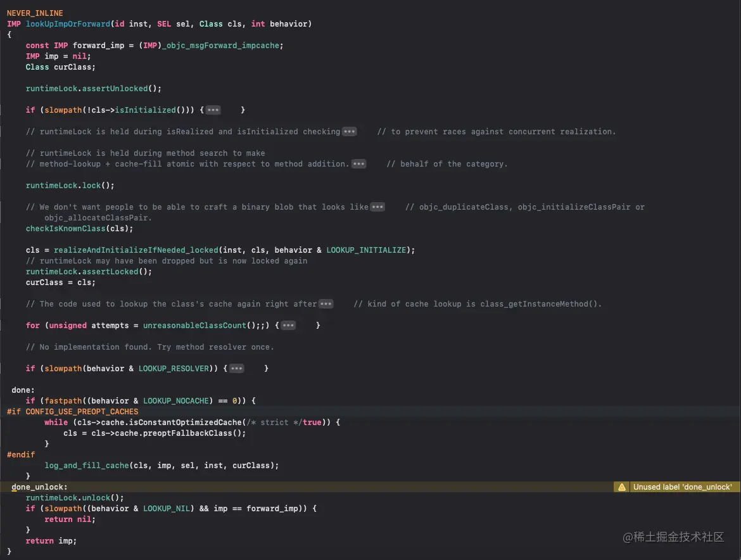The width and height of the screenshot is (741, 560).
Task: Click the 'done:' label
Action: point(23,390)
